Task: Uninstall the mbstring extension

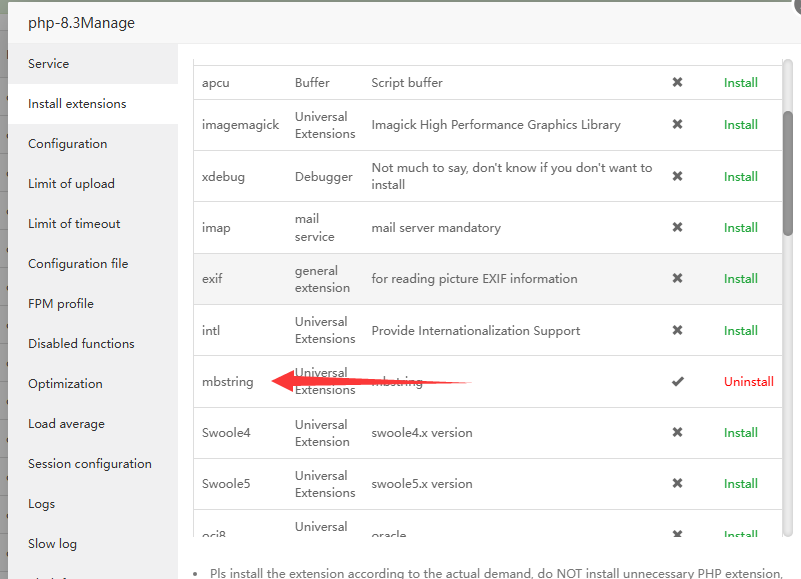Action: point(748,382)
